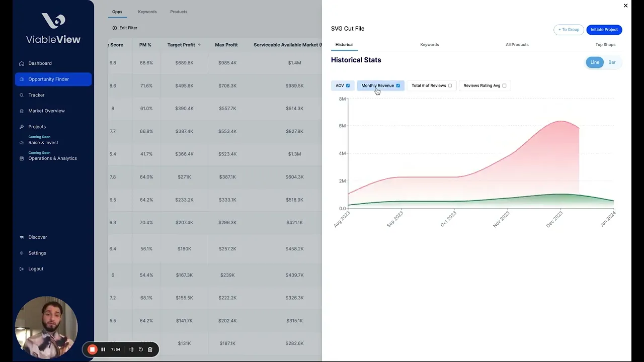Open Discover in the sidebar
The width and height of the screenshot is (644, 362).
[x=37, y=237]
